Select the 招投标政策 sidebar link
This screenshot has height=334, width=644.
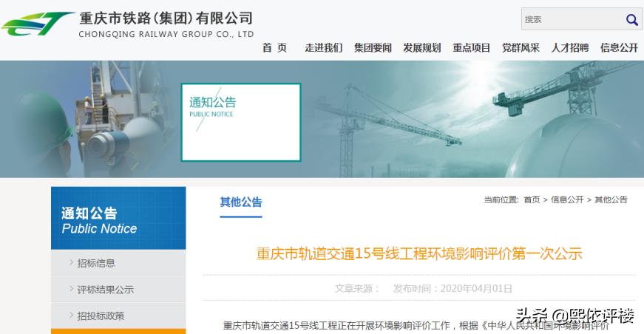tap(101, 316)
